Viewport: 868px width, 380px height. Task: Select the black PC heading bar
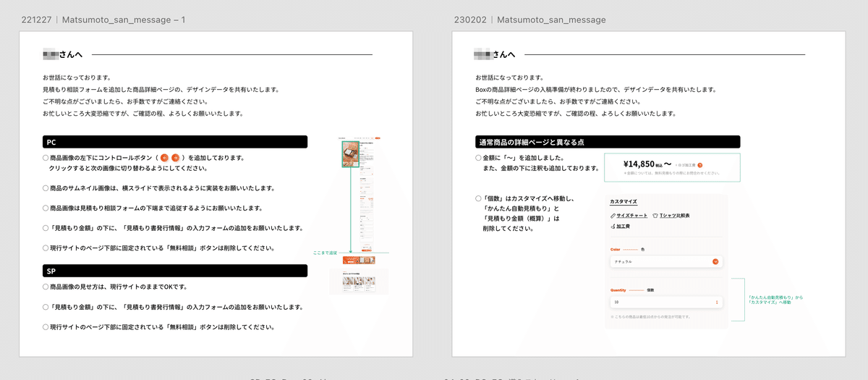pos(175,142)
